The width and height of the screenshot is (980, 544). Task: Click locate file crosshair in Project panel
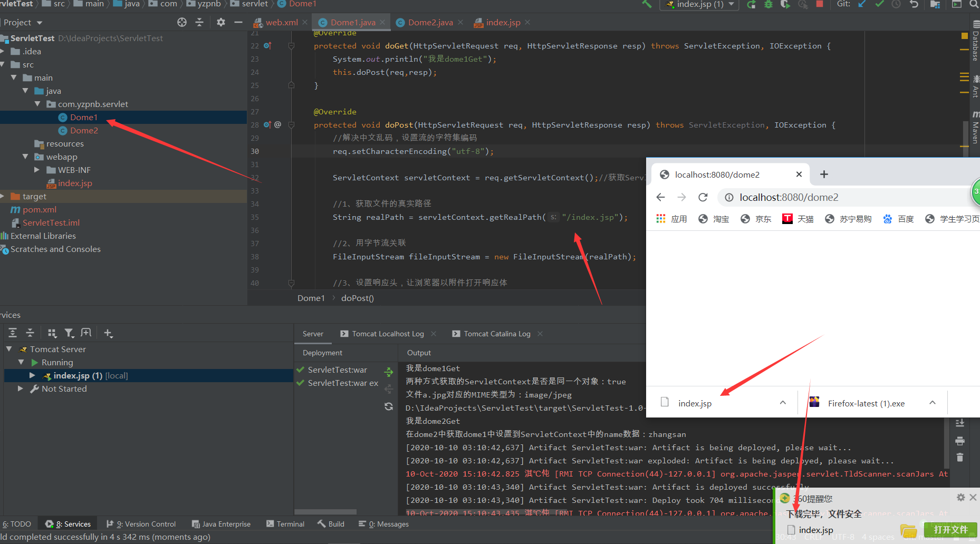pyautogui.click(x=182, y=22)
